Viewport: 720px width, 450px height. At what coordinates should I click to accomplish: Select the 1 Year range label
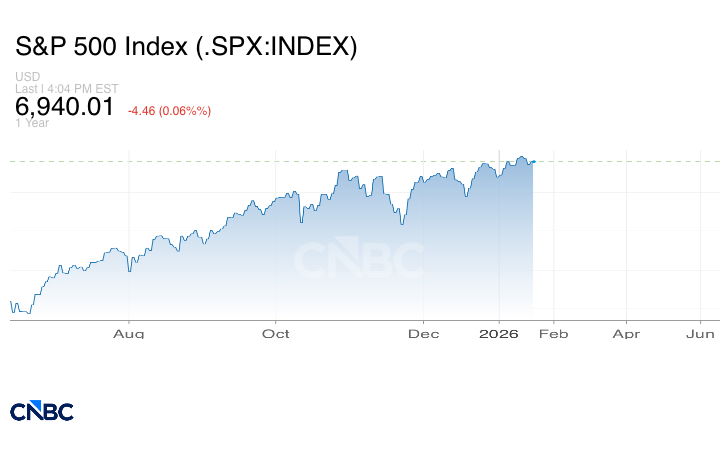click(x=32, y=123)
